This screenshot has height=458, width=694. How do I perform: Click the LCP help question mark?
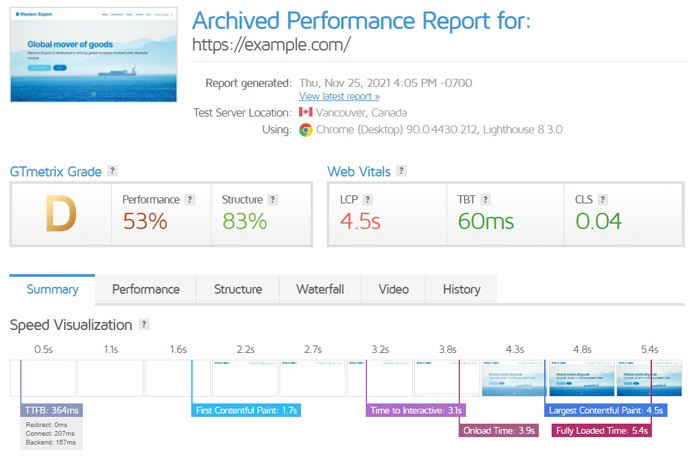(368, 200)
